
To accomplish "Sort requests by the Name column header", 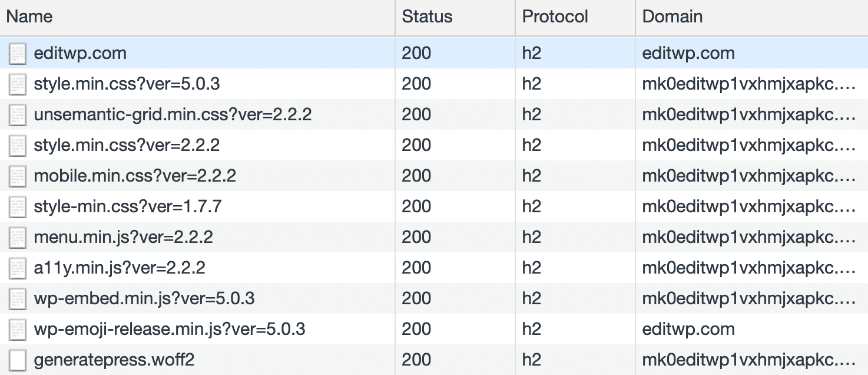I will point(28,17).
